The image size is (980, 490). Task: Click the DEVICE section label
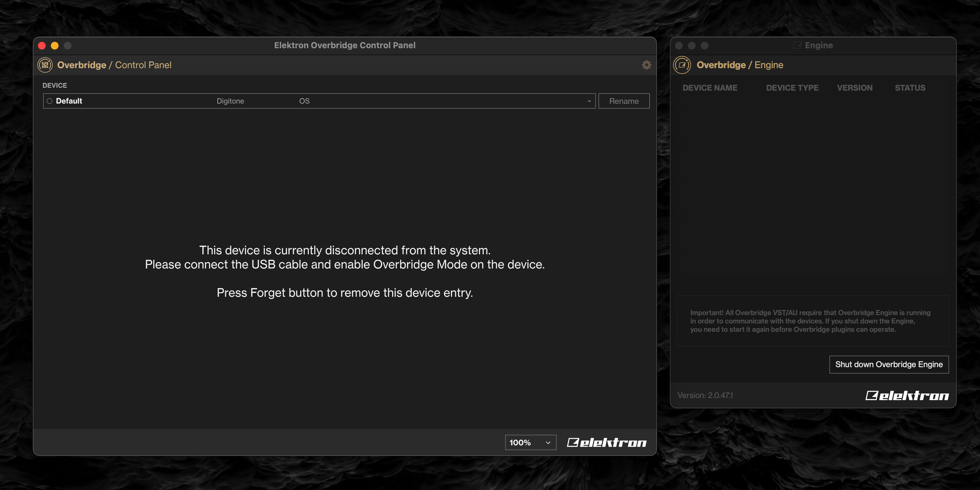point(54,86)
